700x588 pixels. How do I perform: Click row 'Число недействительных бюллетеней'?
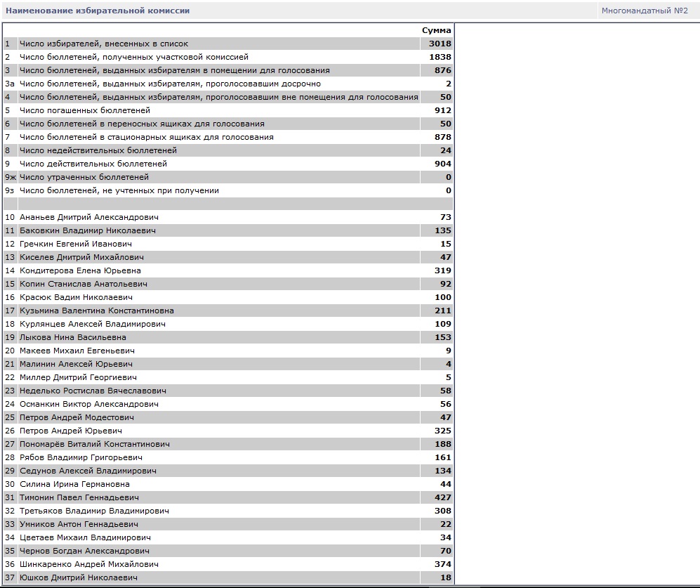click(x=98, y=150)
